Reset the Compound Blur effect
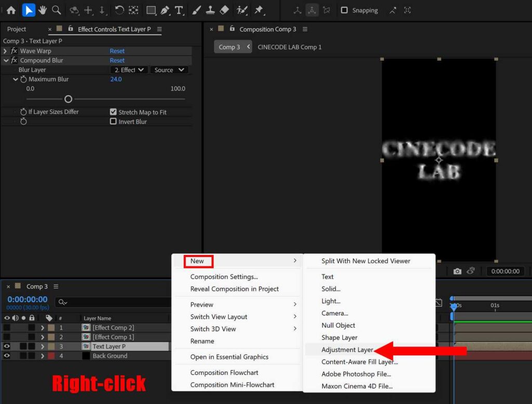This screenshot has width=532, height=404. pyautogui.click(x=117, y=60)
